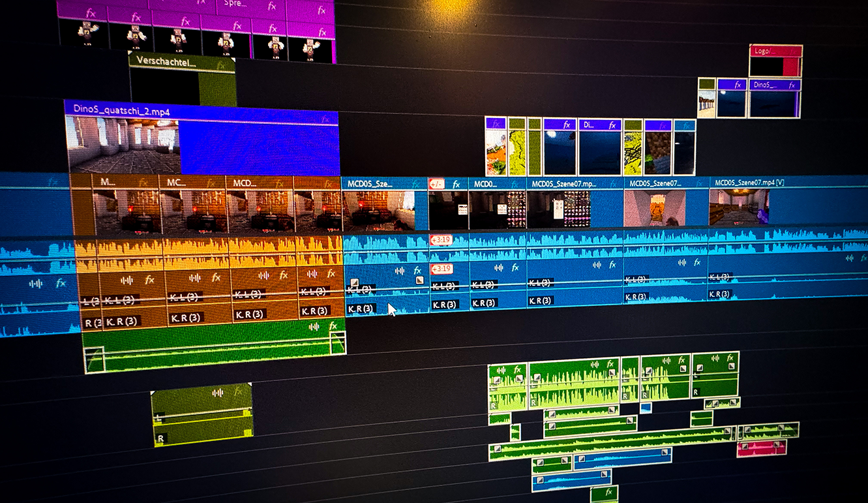Click the waveform icon on the olive audio clip
The width and height of the screenshot is (868, 503).
[218, 393]
